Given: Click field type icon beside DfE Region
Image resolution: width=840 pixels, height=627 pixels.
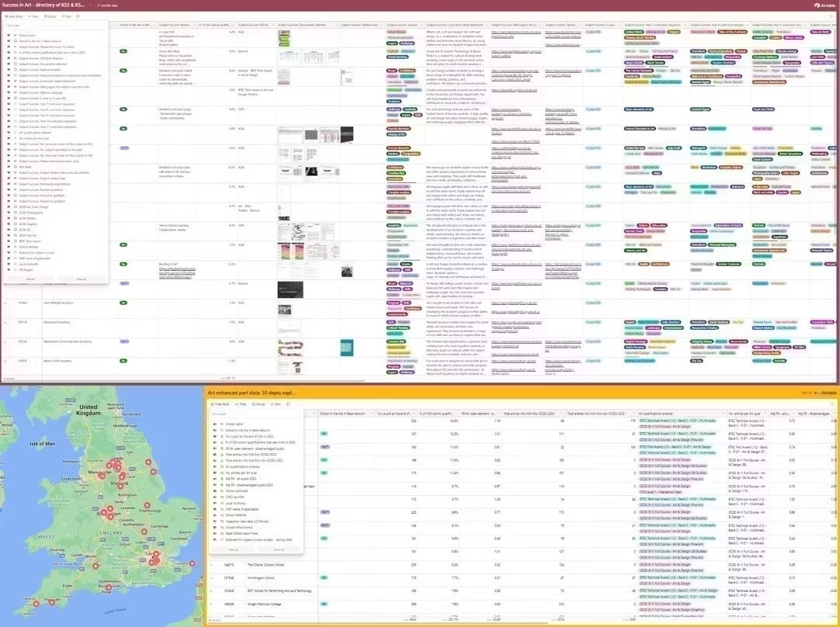Looking at the screenshot, I should click(15, 270).
